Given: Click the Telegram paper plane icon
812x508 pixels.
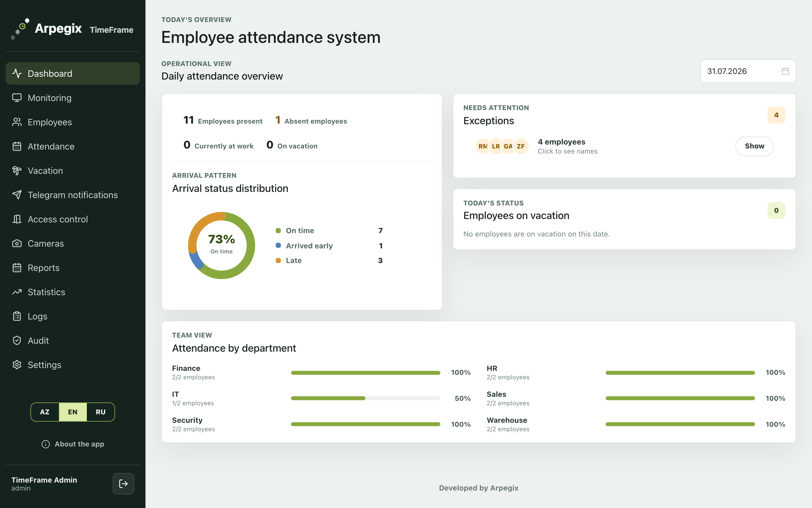Looking at the screenshot, I should pos(17,195).
